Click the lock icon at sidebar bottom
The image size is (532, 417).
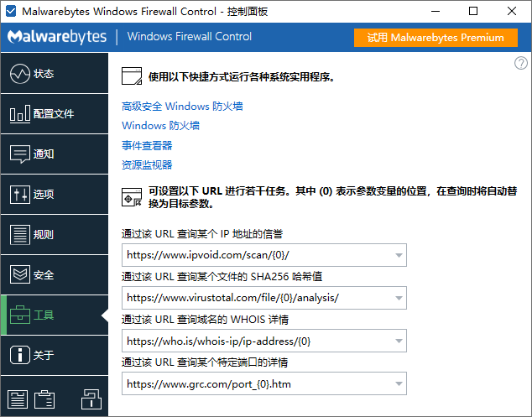(91, 399)
